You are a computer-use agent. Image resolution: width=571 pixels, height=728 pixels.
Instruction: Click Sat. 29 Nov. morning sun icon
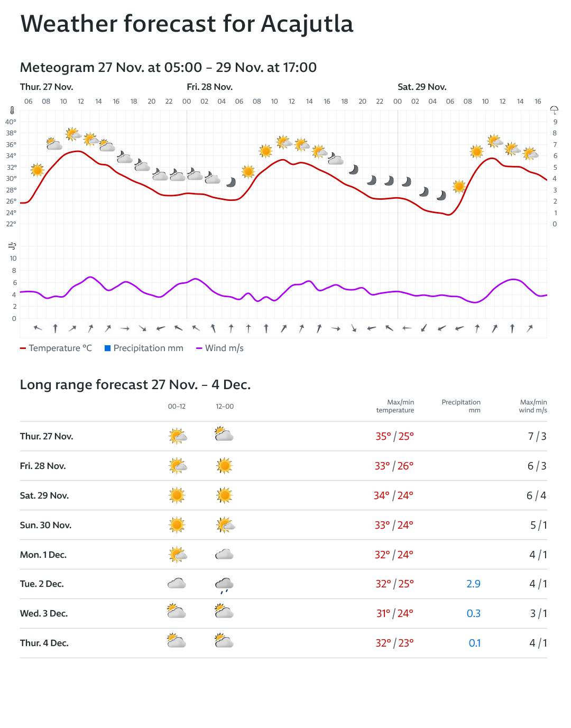point(177,495)
